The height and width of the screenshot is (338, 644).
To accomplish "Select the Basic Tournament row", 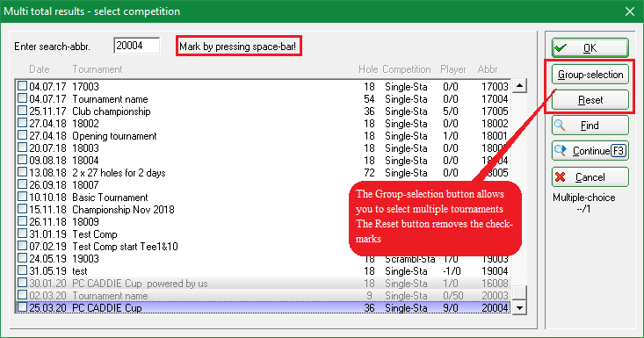I will 263,198.
